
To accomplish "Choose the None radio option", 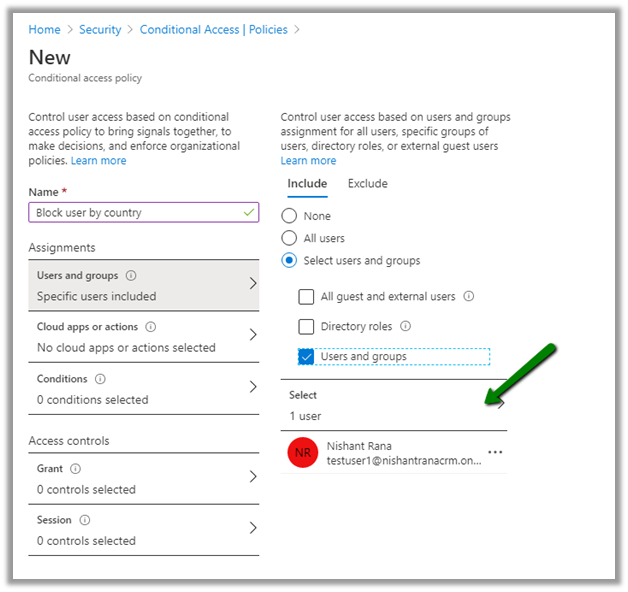I will [x=290, y=216].
